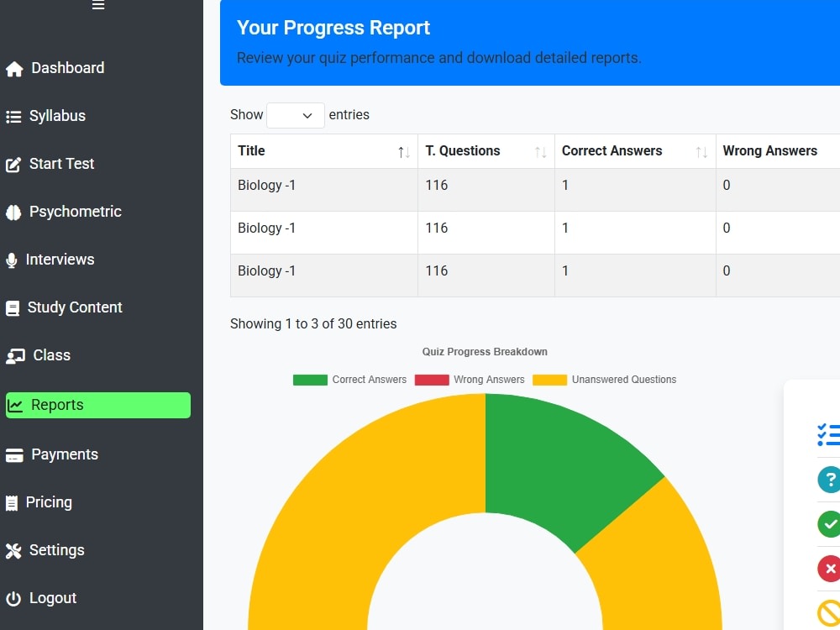Click the Interviews microphone icon
This screenshot has width=840, height=630.
(x=11, y=260)
